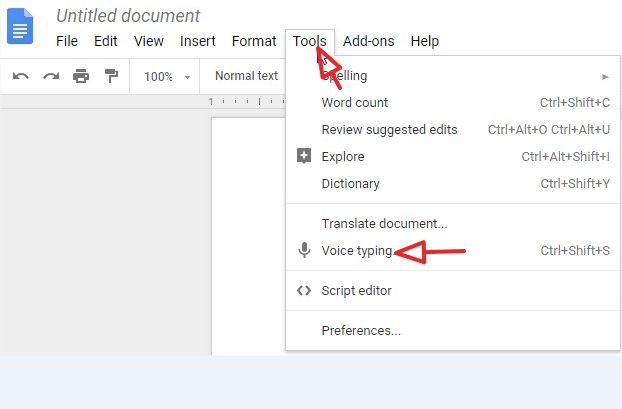Screen dimensions: 622x409
Task: Click the Ctrl+Alt+O Ctrl+Alt+U shortcut text
Action: [x=549, y=130]
